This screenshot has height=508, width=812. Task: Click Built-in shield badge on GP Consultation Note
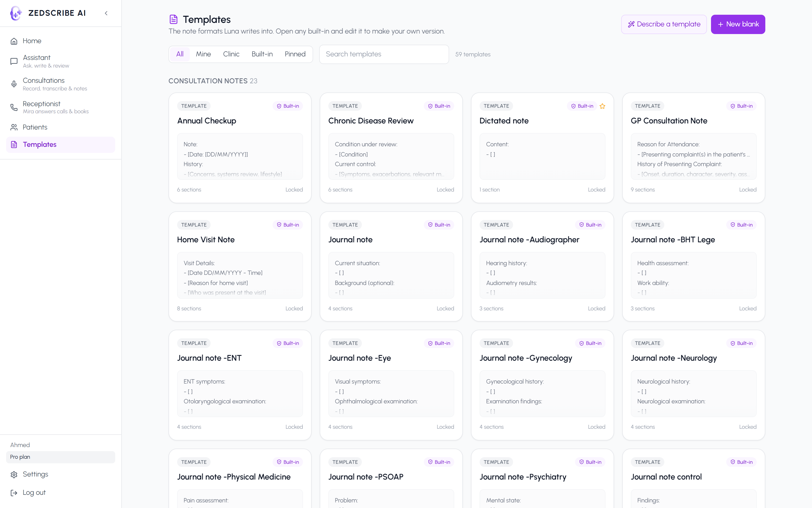coord(741,106)
